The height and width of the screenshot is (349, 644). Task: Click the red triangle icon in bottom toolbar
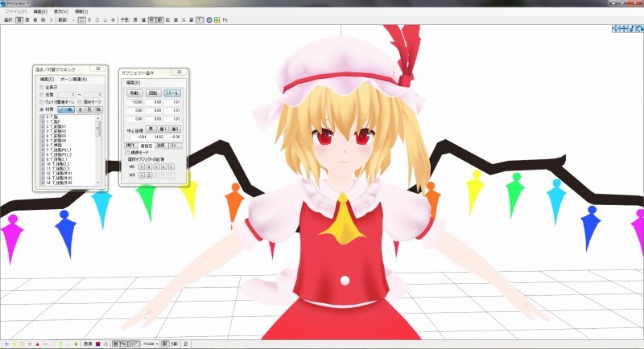pos(37,344)
